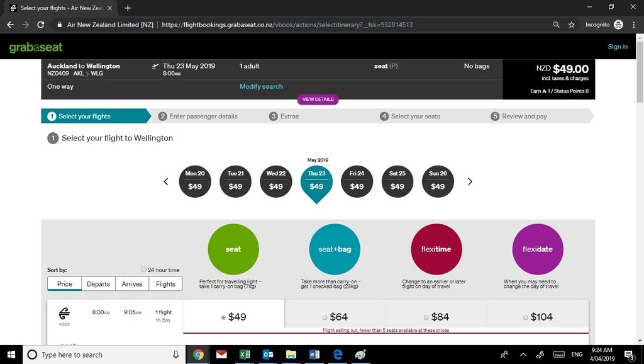Viewport: 644px width, 364px height.
Task: Reload the page
Action: [41, 25]
